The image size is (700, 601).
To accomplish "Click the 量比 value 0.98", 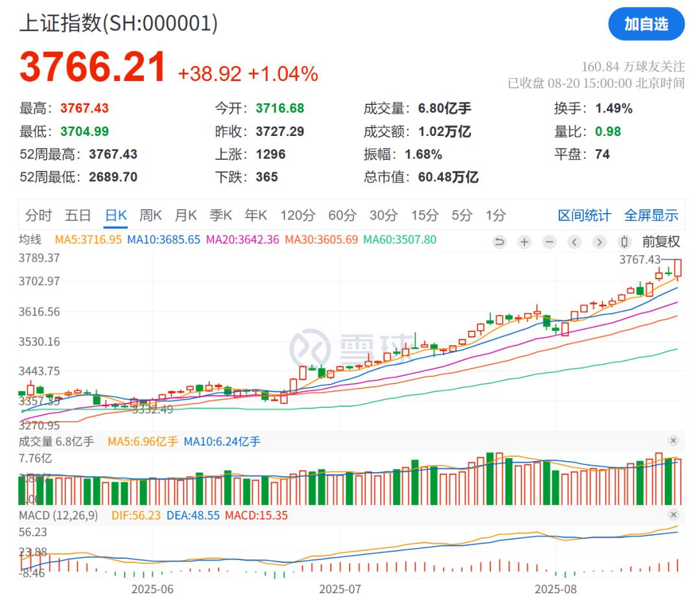I will click(x=608, y=131).
